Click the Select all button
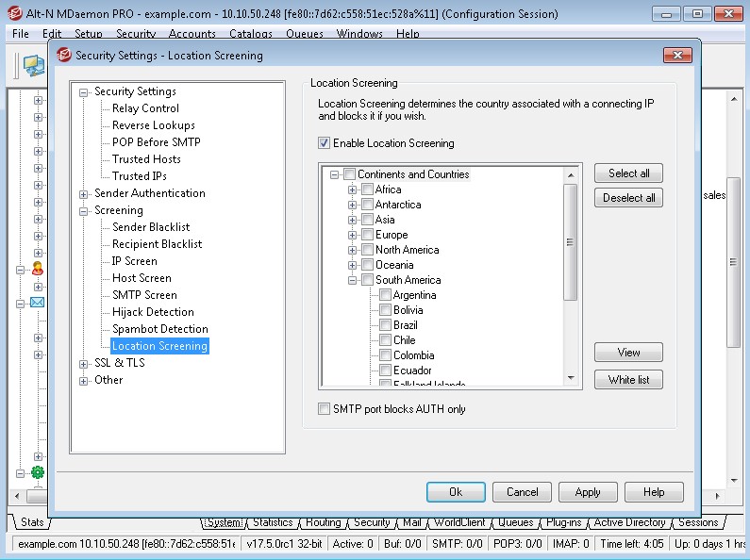 (628, 173)
